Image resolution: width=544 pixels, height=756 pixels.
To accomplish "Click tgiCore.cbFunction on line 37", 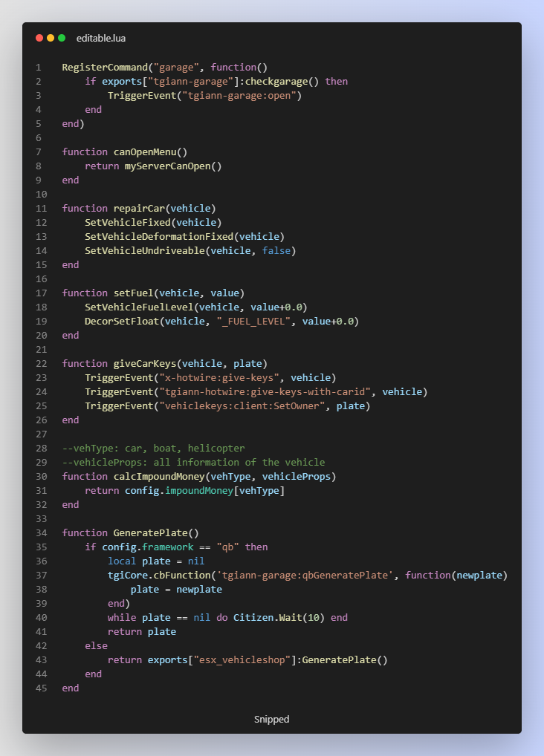I will pyautogui.click(x=159, y=576).
